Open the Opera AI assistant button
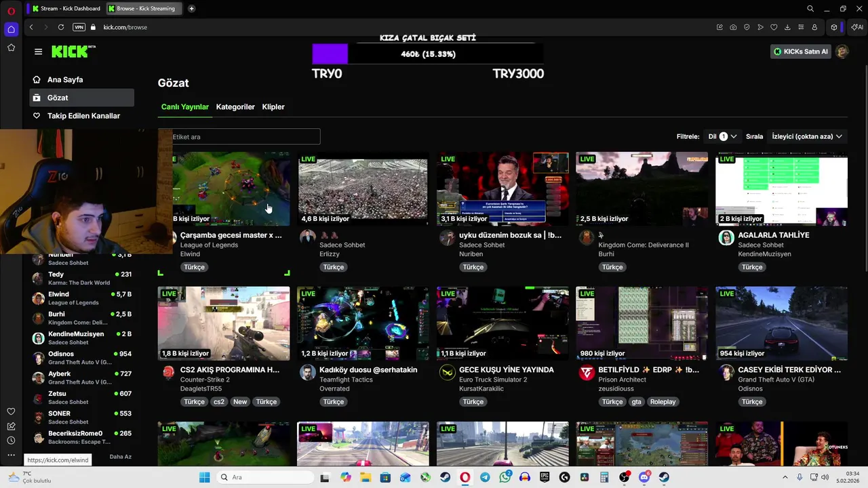 tap(857, 27)
